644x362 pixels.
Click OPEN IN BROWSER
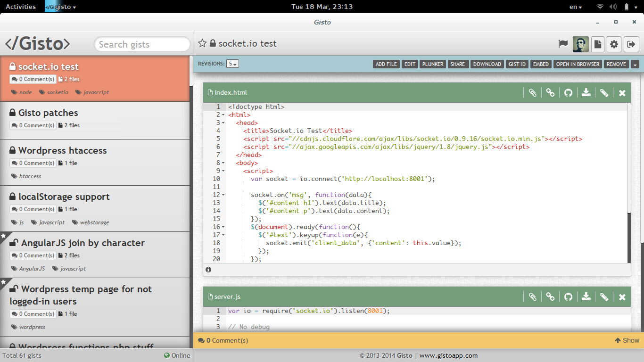tap(578, 64)
